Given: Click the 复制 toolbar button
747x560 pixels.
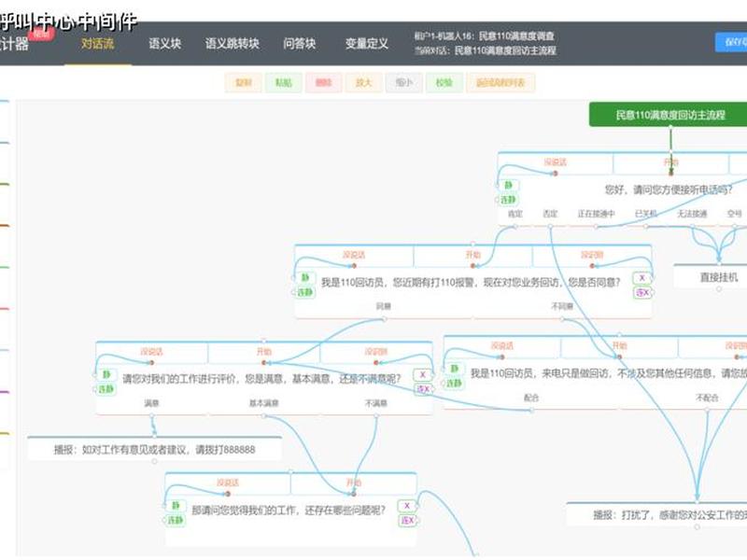Looking at the screenshot, I should (x=244, y=82).
